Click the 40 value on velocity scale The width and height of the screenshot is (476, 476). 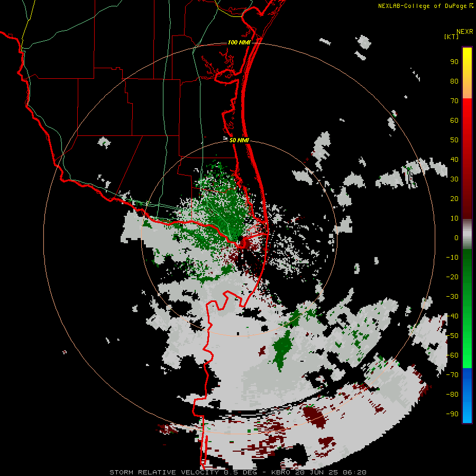(454, 159)
